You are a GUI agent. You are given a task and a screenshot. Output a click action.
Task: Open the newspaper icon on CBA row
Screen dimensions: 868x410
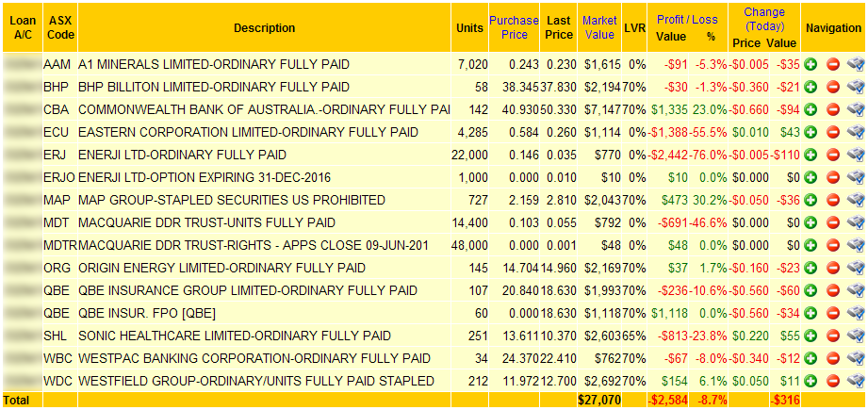[856, 109]
